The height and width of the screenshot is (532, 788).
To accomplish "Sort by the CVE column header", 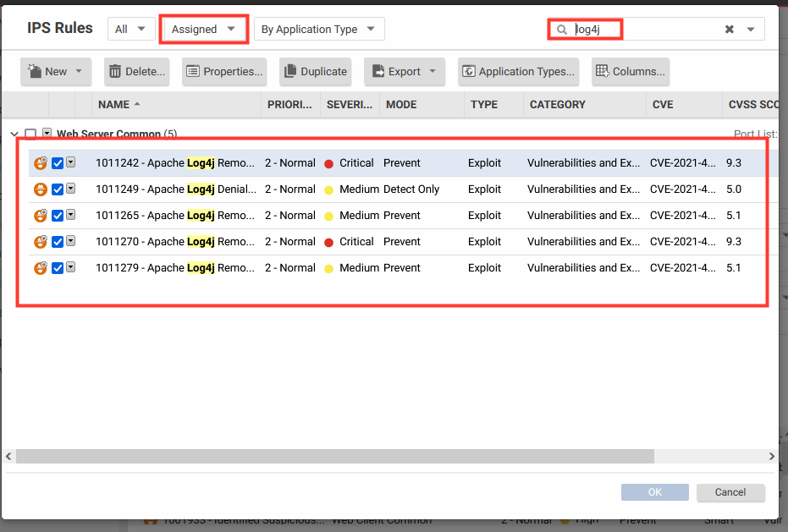I will [684, 105].
